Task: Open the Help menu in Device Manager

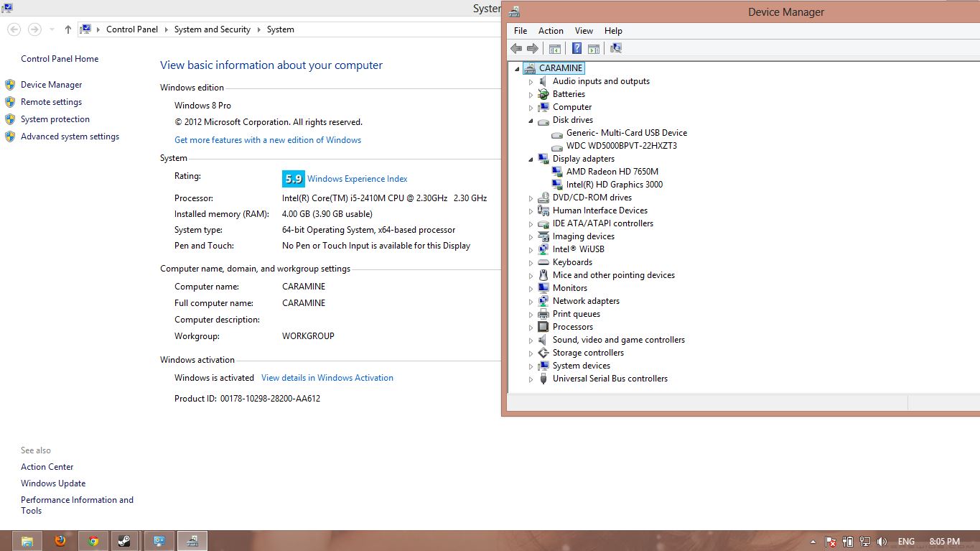Action: coord(613,31)
